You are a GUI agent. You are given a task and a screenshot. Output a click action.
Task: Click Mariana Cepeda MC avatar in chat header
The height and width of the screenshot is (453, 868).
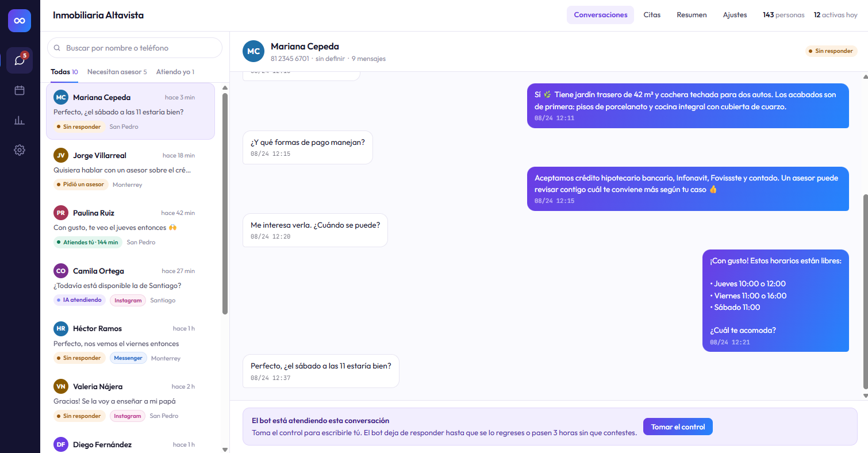(254, 51)
